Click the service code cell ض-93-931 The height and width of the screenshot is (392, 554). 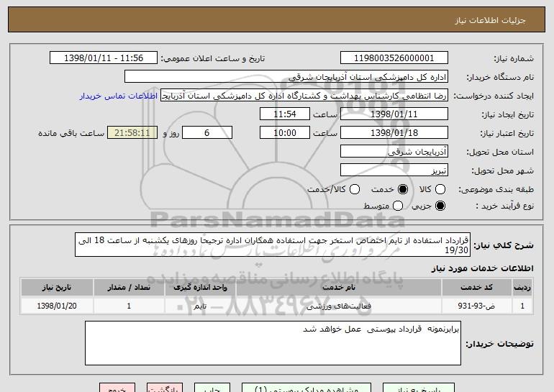pos(476,306)
